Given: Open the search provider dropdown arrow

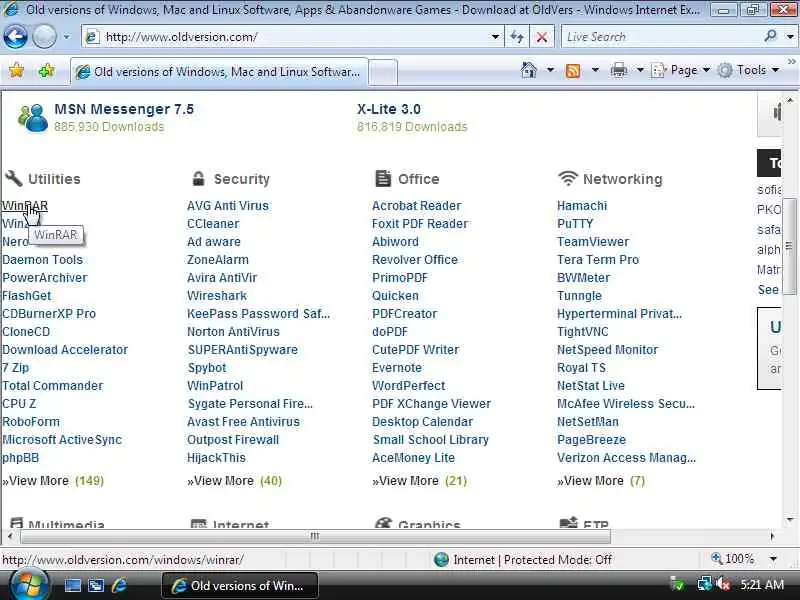Looking at the screenshot, I should pos(790,37).
